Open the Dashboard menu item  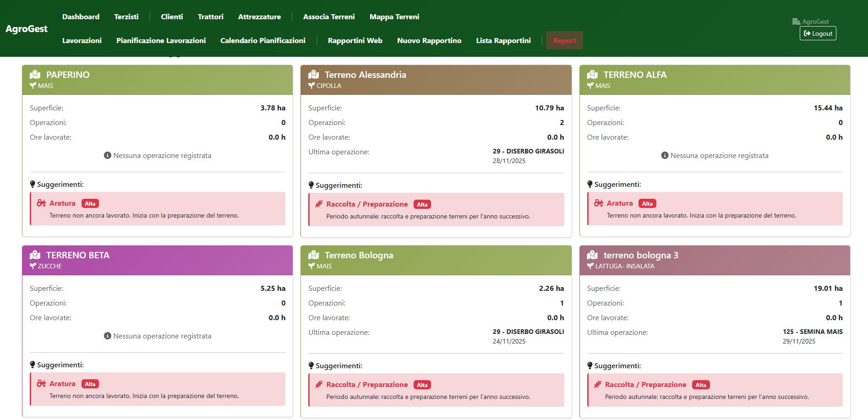click(x=81, y=16)
